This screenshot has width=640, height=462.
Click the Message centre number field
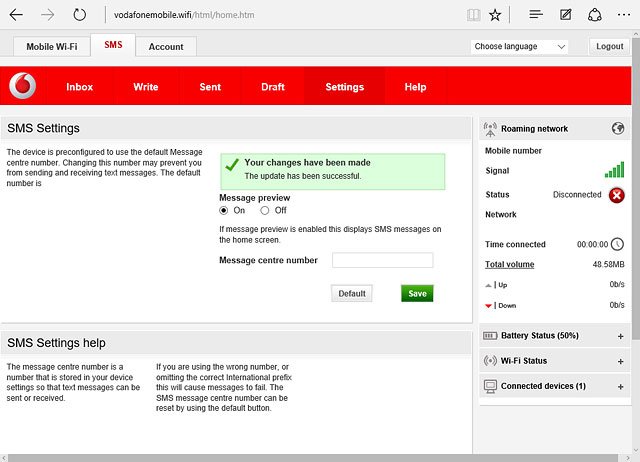click(x=382, y=260)
